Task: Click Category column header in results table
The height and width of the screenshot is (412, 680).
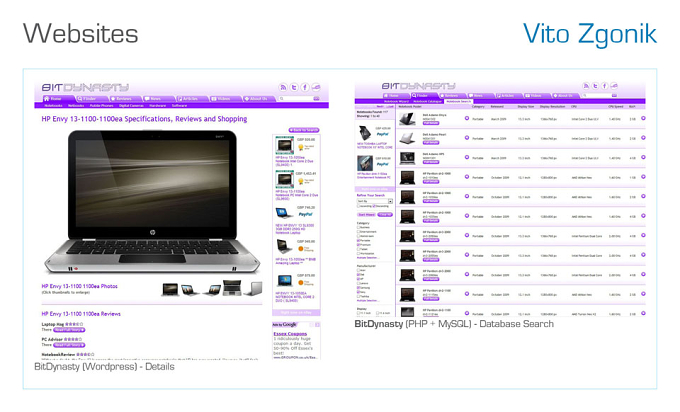Action: pos(478,106)
